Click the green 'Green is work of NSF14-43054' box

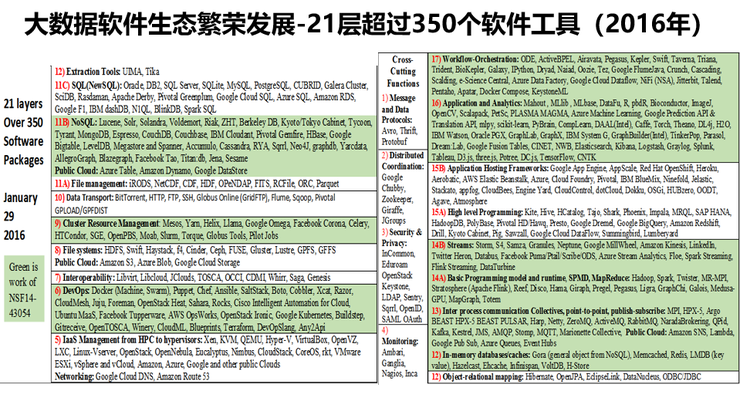pyautogui.click(x=24, y=289)
